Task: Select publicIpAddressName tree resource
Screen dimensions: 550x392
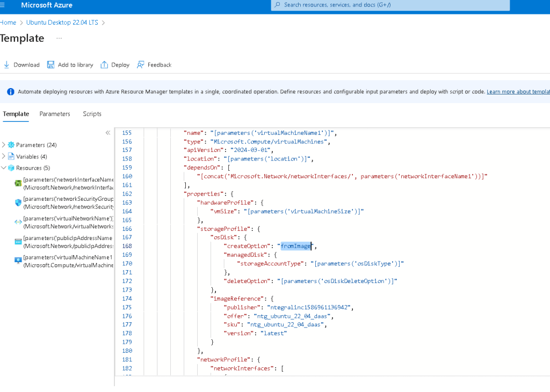Action: pos(64,242)
